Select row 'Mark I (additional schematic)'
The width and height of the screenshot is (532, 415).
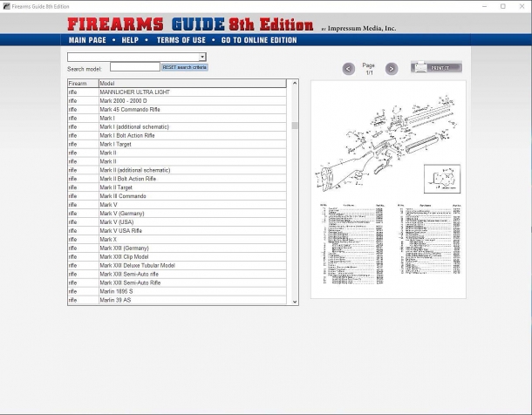coord(177,126)
